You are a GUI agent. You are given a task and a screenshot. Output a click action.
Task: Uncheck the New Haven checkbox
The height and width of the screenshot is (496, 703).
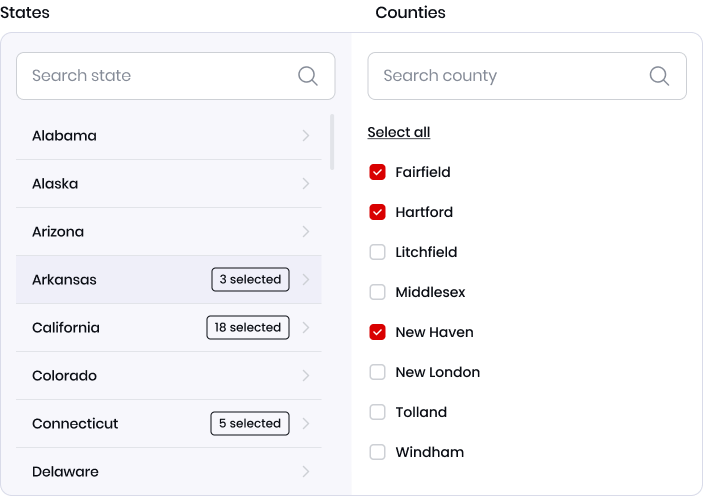pyautogui.click(x=378, y=332)
